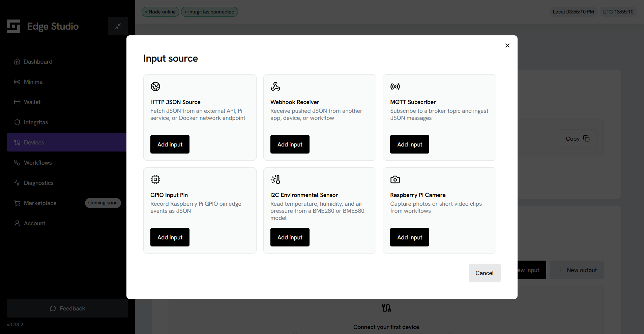
Task: Click the Wallet card icon
Action: point(17,102)
